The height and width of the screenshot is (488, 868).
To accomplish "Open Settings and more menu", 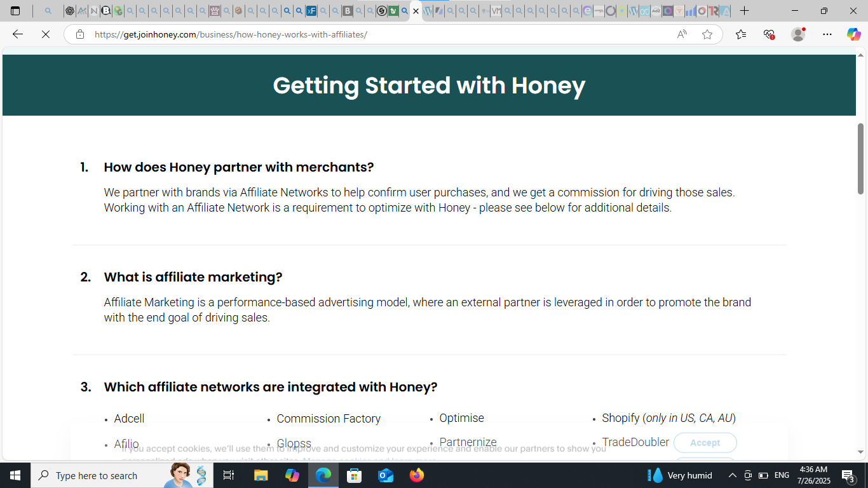I will point(827,34).
